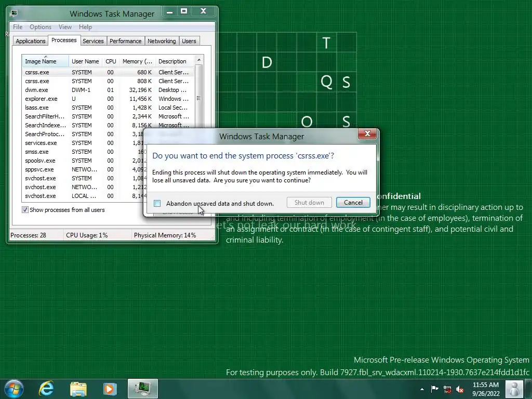Switch to the Users tab
The image size is (532, 399).
[x=189, y=41]
